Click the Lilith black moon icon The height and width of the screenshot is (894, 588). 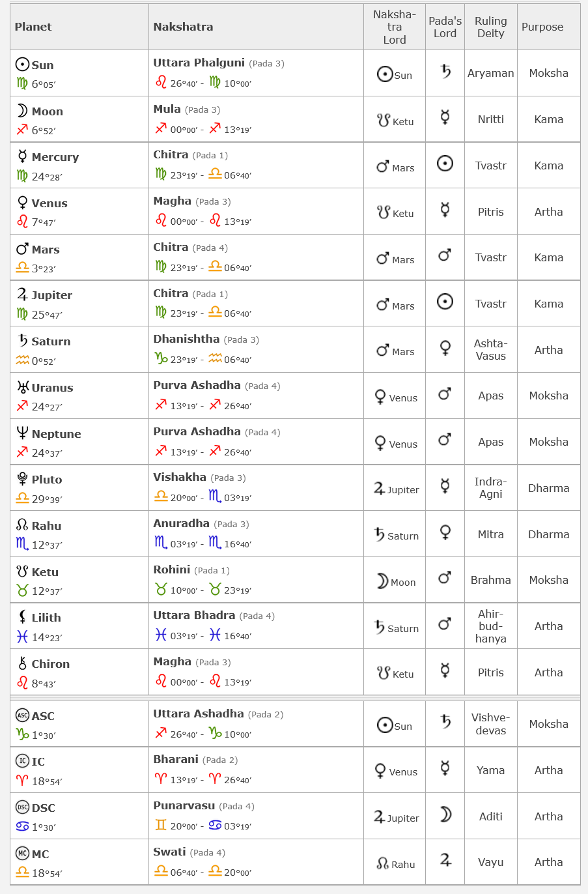(x=22, y=617)
